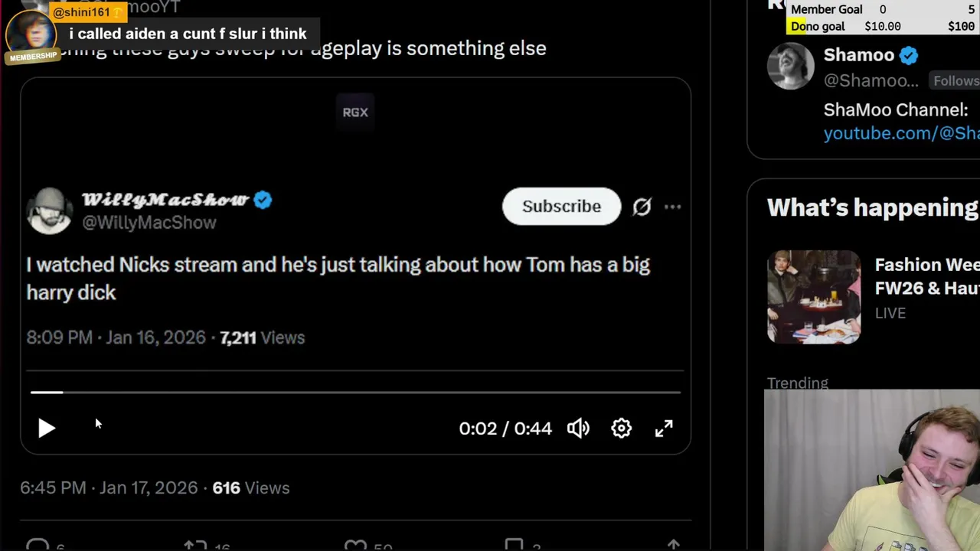This screenshot has height=551, width=980.
Task: Click the RGX label above the video
Action: (x=355, y=112)
